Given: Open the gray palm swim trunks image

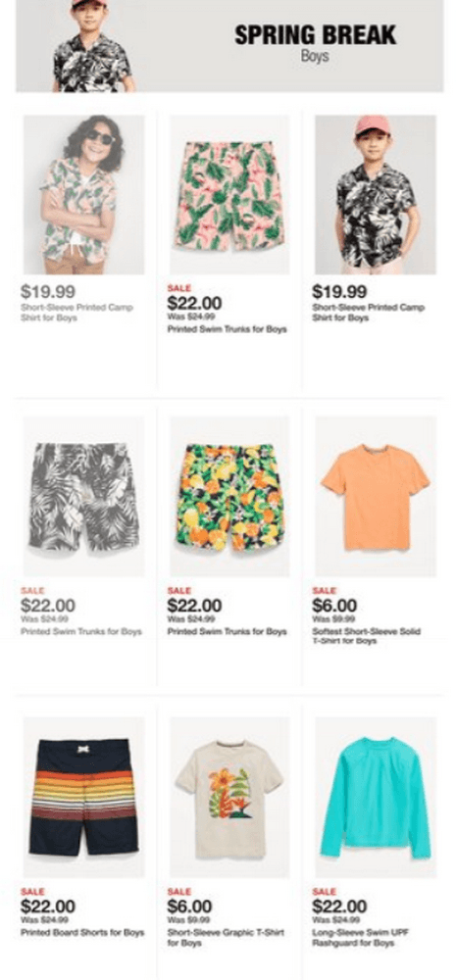Looking at the screenshot, I should (x=83, y=496).
